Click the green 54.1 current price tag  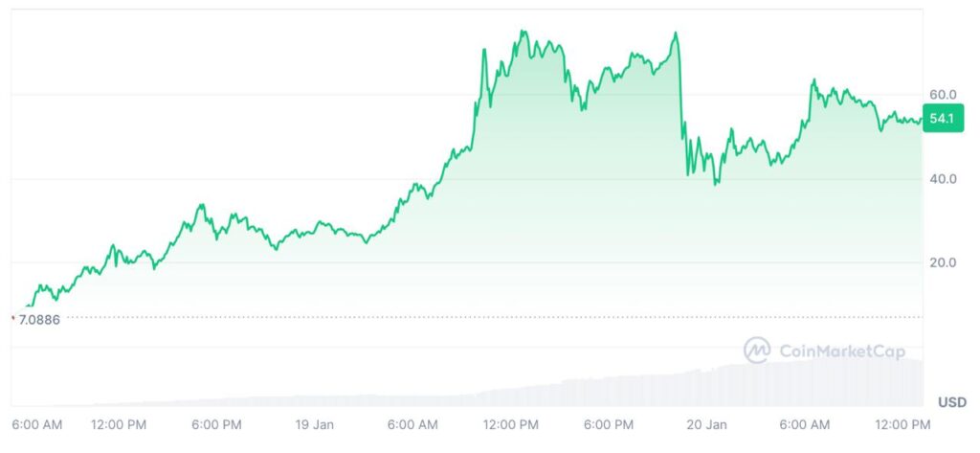click(942, 121)
